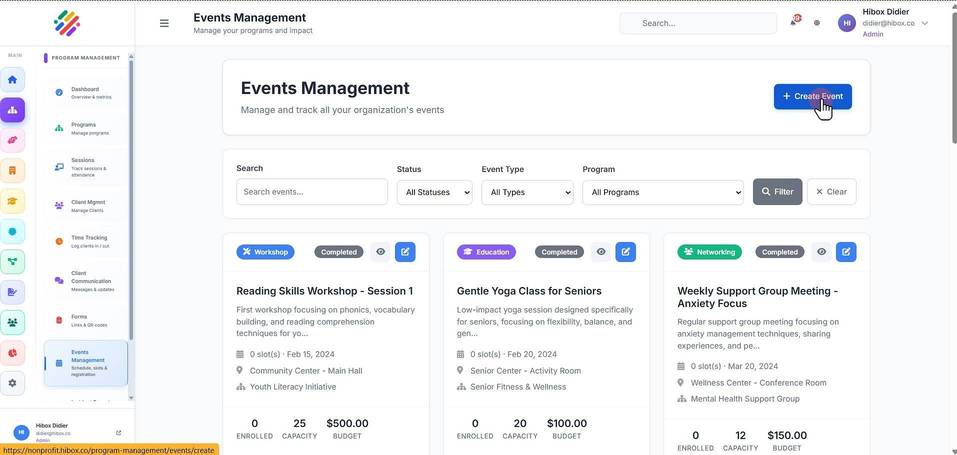Image resolution: width=957 pixels, height=455 pixels.
Task: Click Completed badge on Gentle Yoga card
Action: point(559,252)
